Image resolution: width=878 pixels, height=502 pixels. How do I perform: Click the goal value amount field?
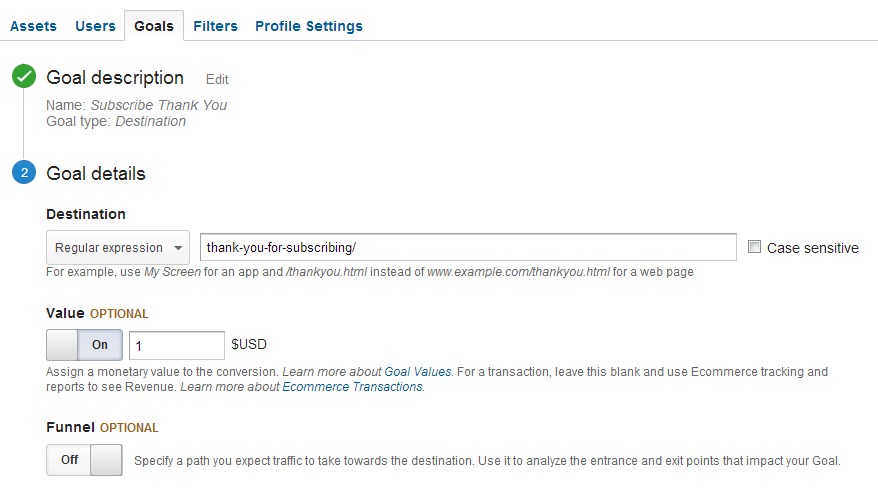pos(176,345)
